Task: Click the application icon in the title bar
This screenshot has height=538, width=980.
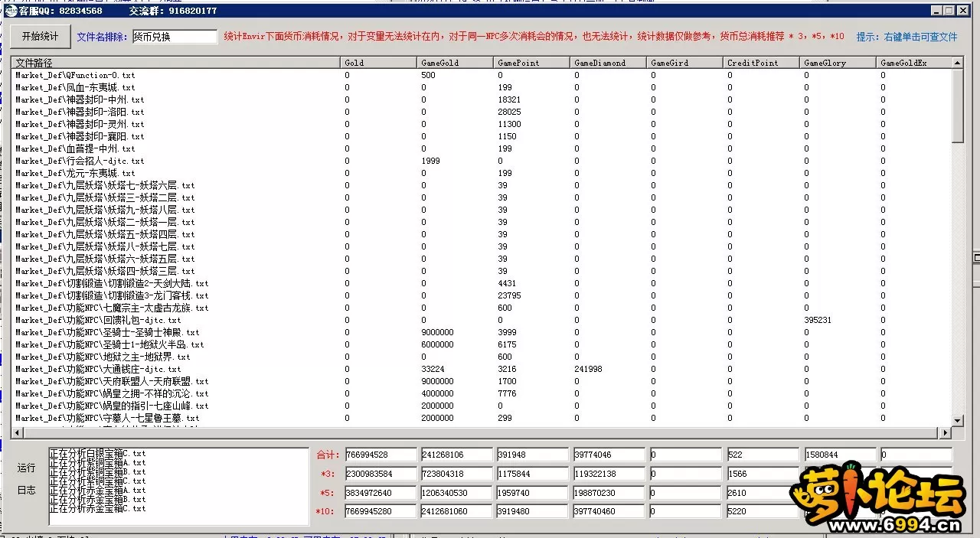Action: click(11, 11)
